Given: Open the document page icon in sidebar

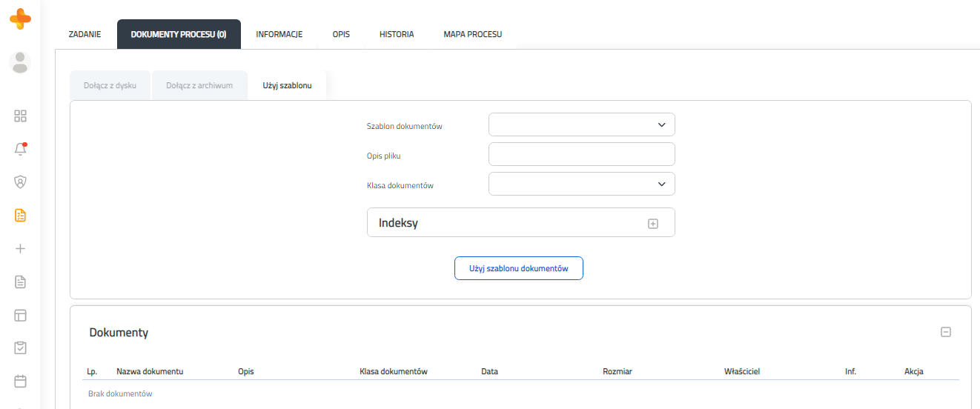Looking at the screenshot, I should tap(21, 282).
